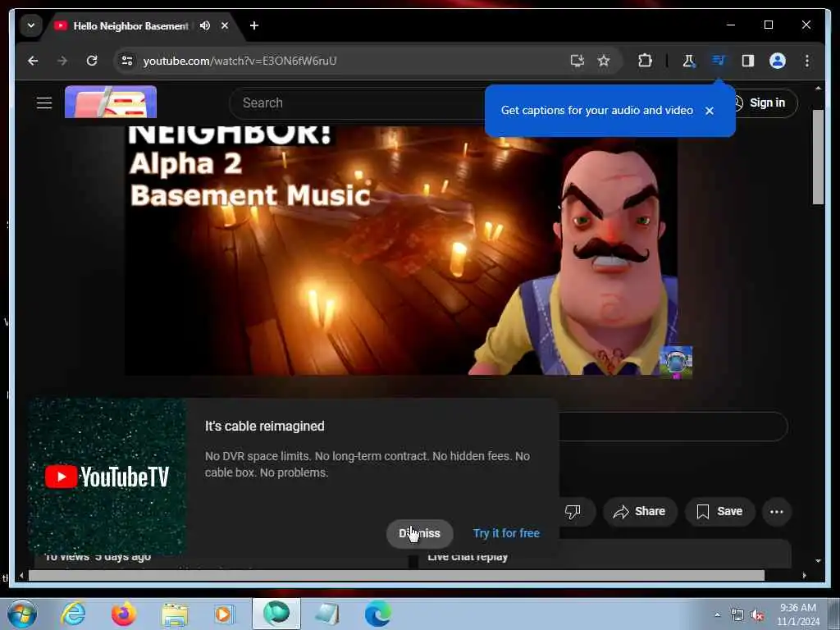Click the scroll up arrow
Viewport: 840px width, 630px height.
pyautogui.click(x=818, y=89)
